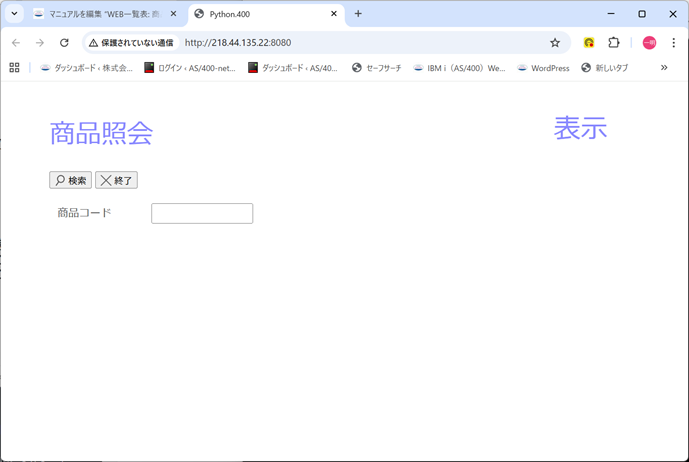Open the extensions puzzle icon

(x=614, y=43)
